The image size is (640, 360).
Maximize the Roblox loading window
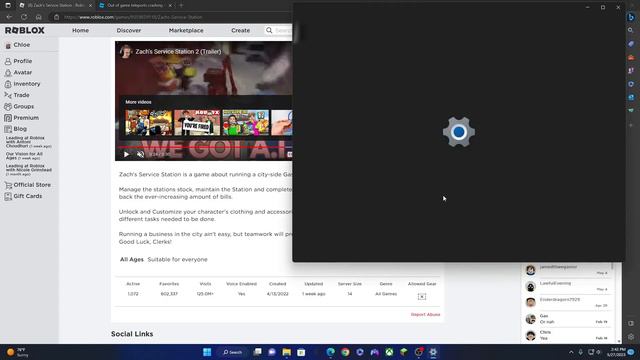[x=603, y=7]
